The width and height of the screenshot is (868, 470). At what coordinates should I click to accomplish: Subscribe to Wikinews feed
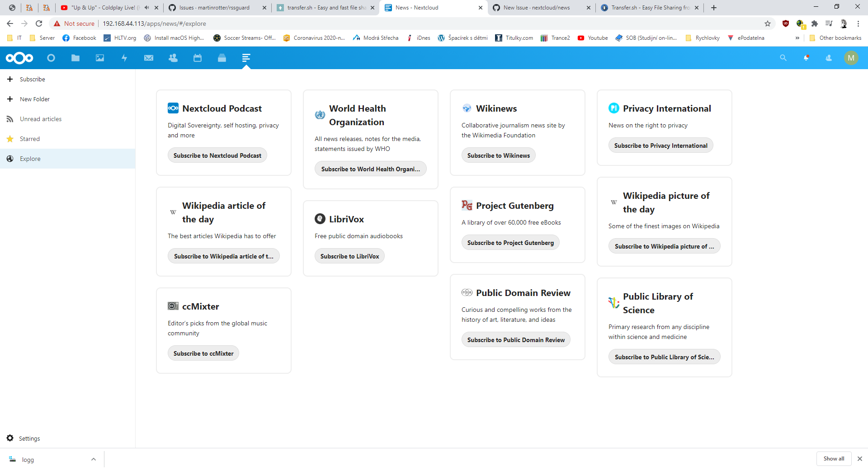point(498,155)
